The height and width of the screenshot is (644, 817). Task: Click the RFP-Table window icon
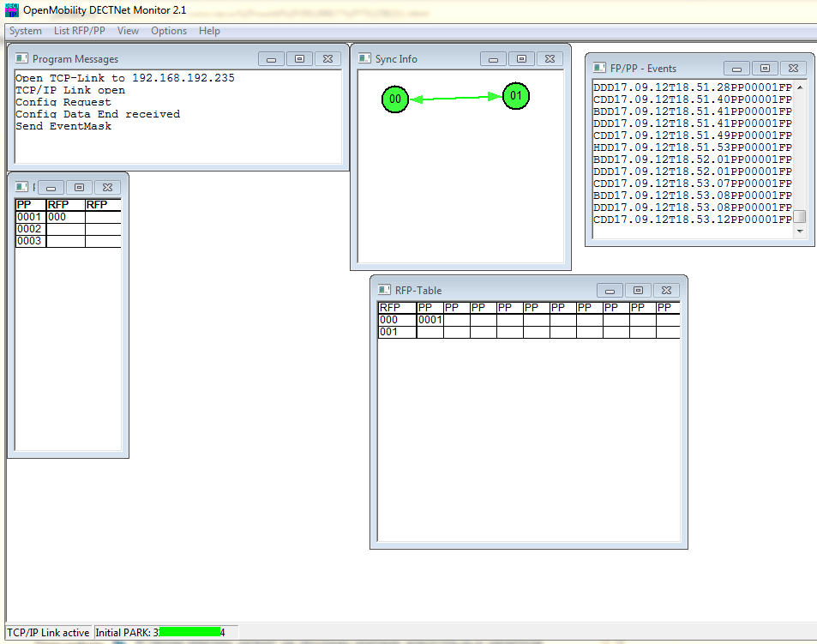(384, 290)
